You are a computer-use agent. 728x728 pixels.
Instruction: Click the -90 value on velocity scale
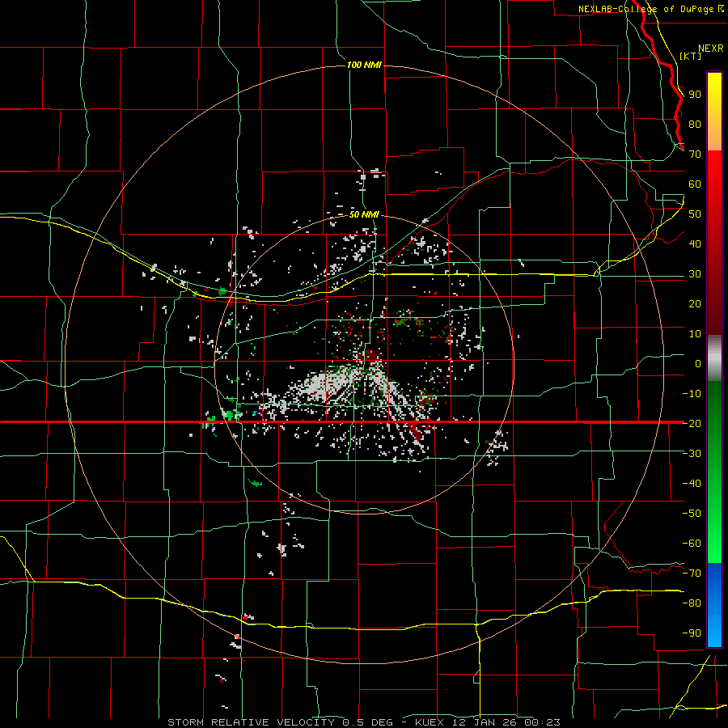tap(692, 633)
